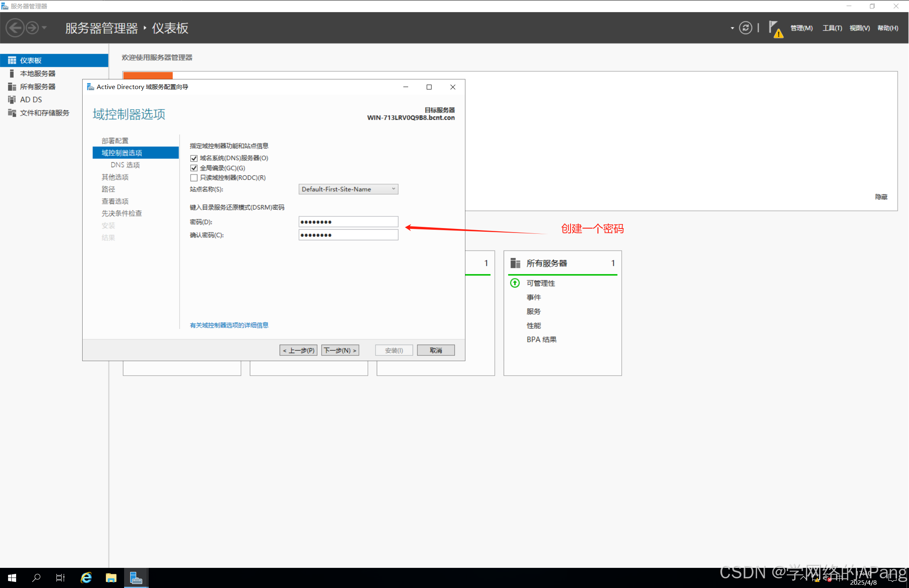Viewport: 909px width, 588px height.
Task: Open Internet Explorer from the taskbar
Action: coord(86,578)
